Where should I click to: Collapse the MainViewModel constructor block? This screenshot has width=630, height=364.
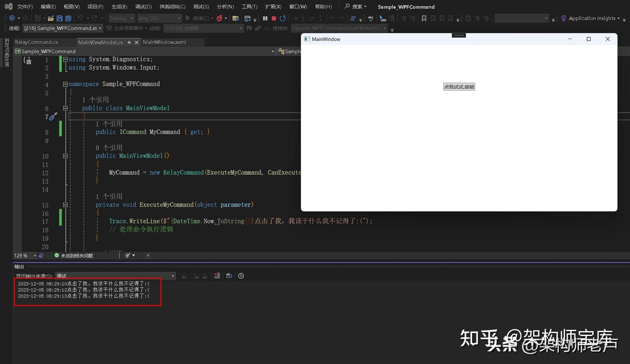[x=65, y=156]
